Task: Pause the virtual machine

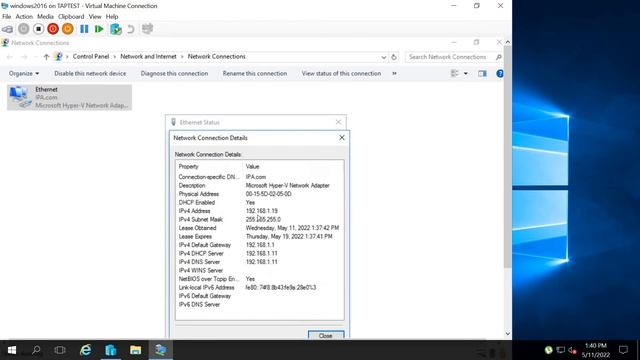Action: 84,29
